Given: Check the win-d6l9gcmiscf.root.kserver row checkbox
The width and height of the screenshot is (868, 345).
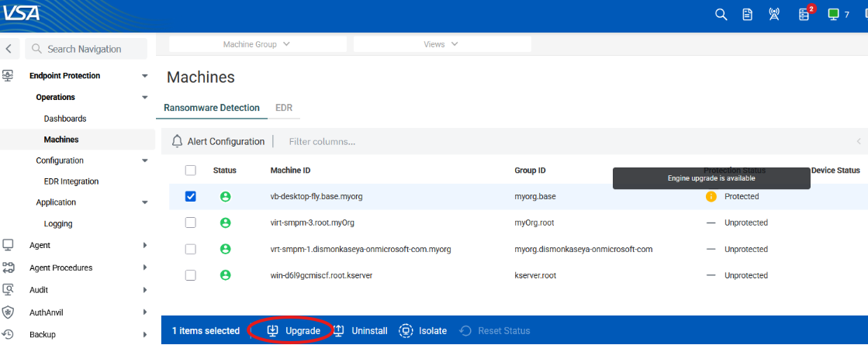Looking at the screenshot, I should 190,275.
